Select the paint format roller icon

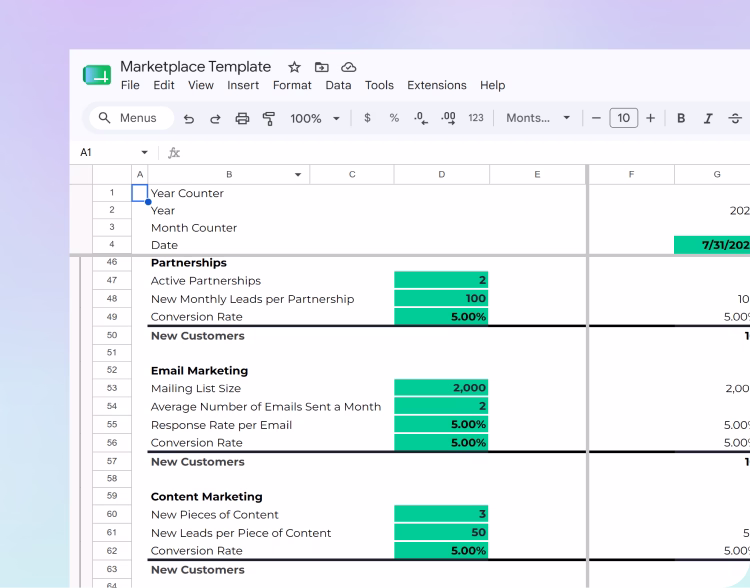coord(269,119)
